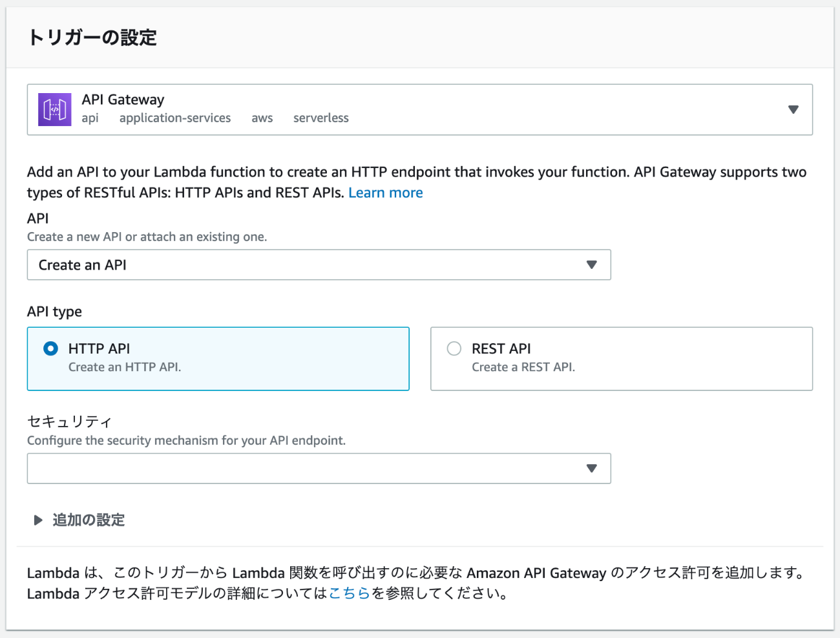The height and width of the screenshot is (638, 840).
Task: Click the Create a REST API. description
Action: point(523,367)
